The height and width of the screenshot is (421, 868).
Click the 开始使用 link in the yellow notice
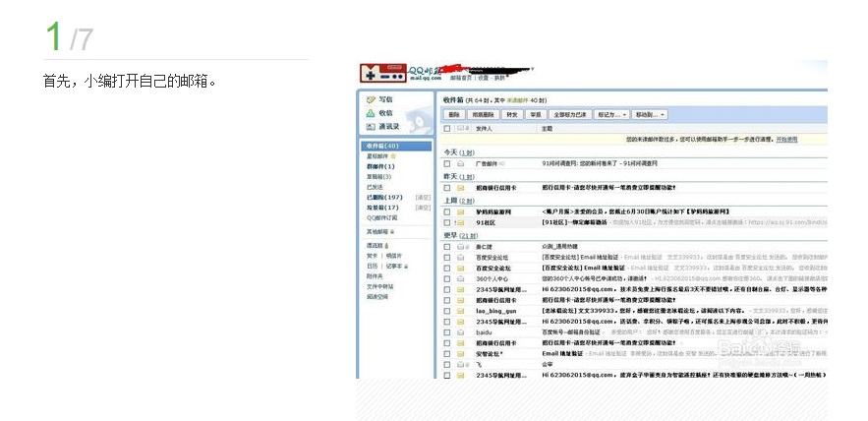[786, 140]
